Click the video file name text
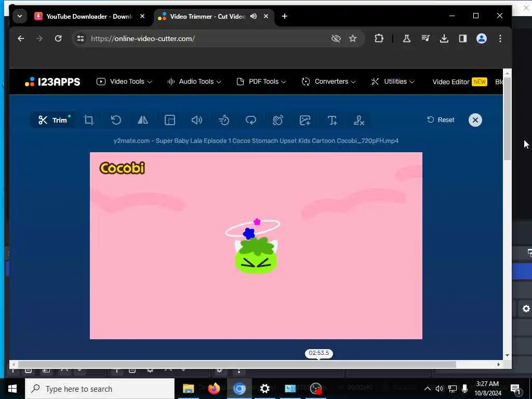 coord(256,141)
